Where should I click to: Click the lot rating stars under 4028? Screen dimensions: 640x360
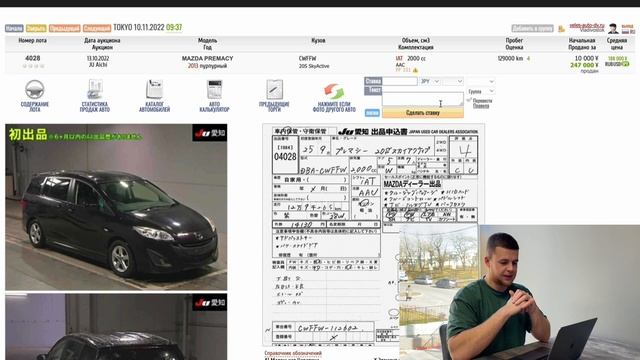(33, 66)
